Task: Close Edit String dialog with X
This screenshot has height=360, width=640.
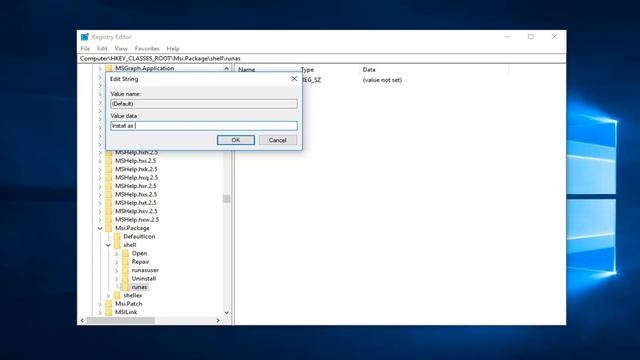Action: 294,79
